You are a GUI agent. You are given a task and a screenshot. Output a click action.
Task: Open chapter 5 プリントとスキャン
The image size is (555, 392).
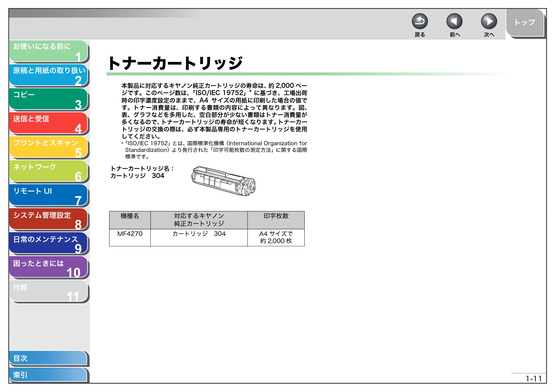click(x=49, y=147)
